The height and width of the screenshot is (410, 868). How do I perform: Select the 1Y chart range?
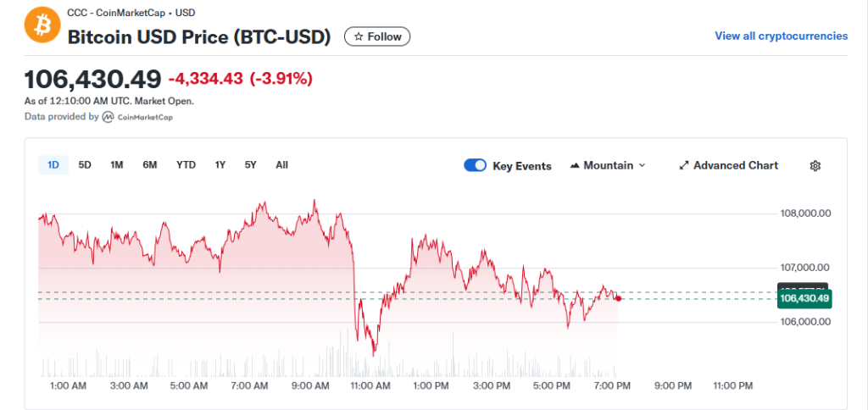220,165
